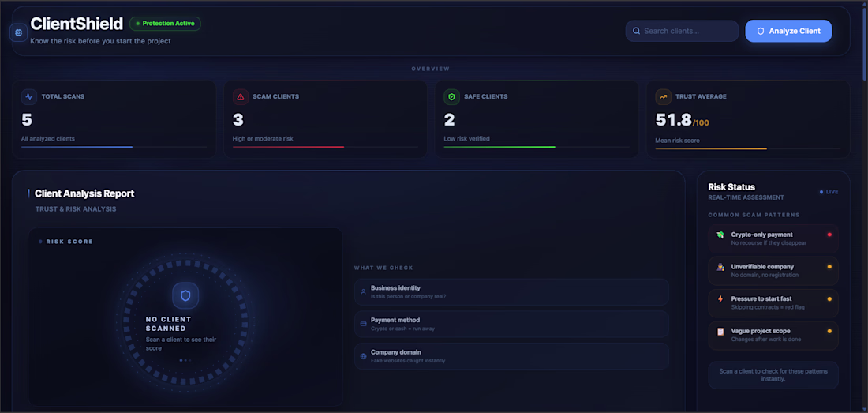Click the LIVE indicator in Risk Status
The width and height of the screenshot is (868, 413).
pyautogui.click(x=829, y=192)
